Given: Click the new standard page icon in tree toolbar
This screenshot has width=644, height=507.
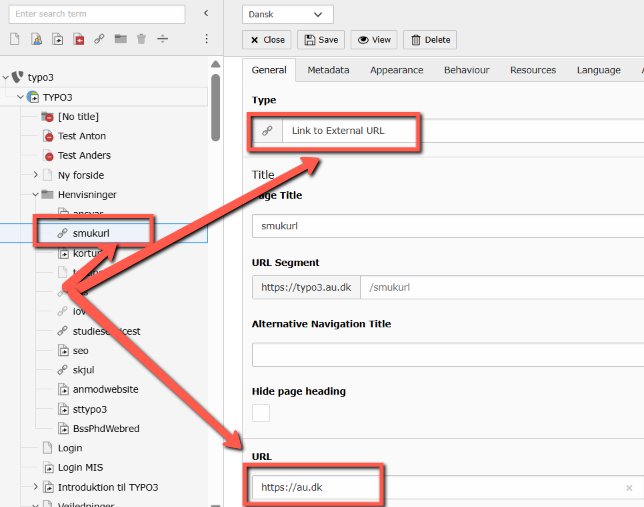Looking at the screenshot, I should pyautogui.click(x=15, y=39).
